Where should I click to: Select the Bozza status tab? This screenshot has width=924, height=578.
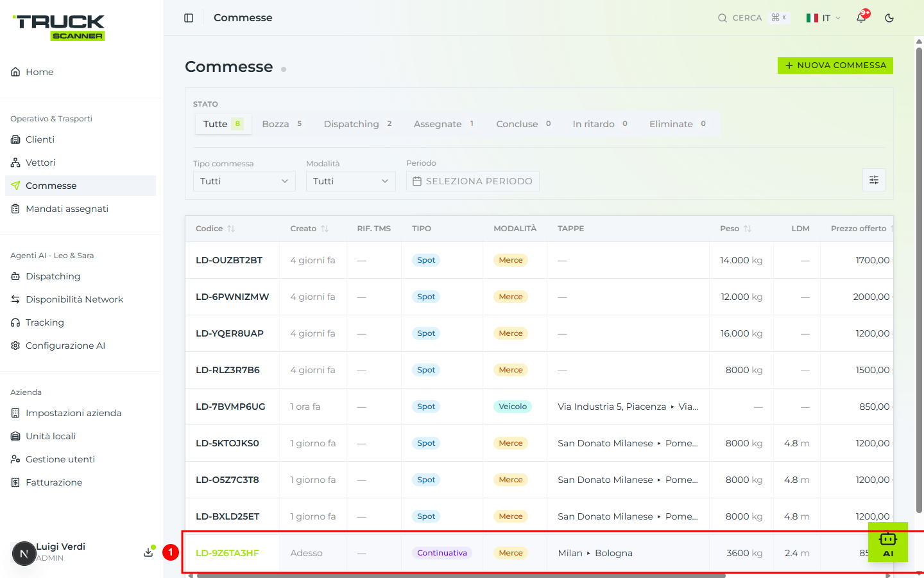pos(282,124)
